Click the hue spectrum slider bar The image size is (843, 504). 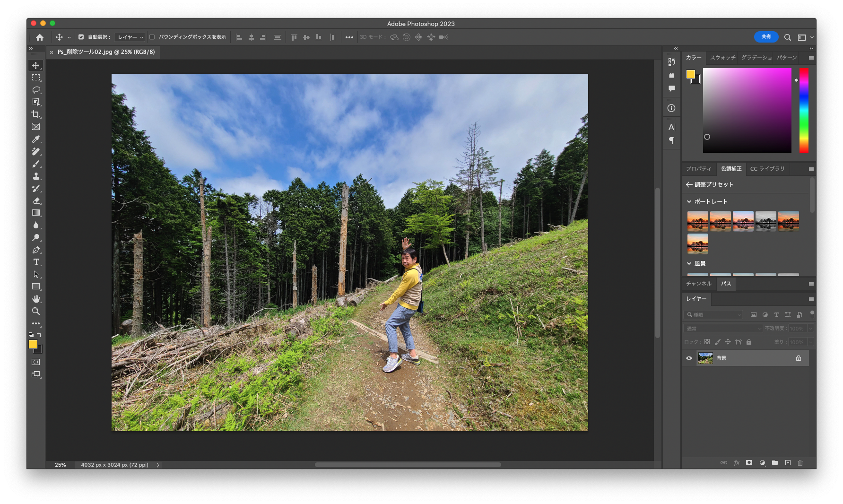tap(804, 110)
